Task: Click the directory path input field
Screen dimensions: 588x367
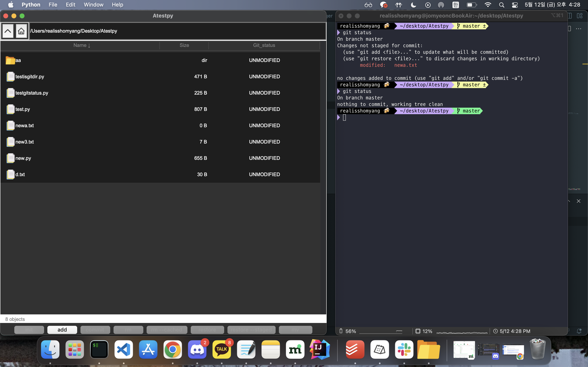Action: coord(177,31)
